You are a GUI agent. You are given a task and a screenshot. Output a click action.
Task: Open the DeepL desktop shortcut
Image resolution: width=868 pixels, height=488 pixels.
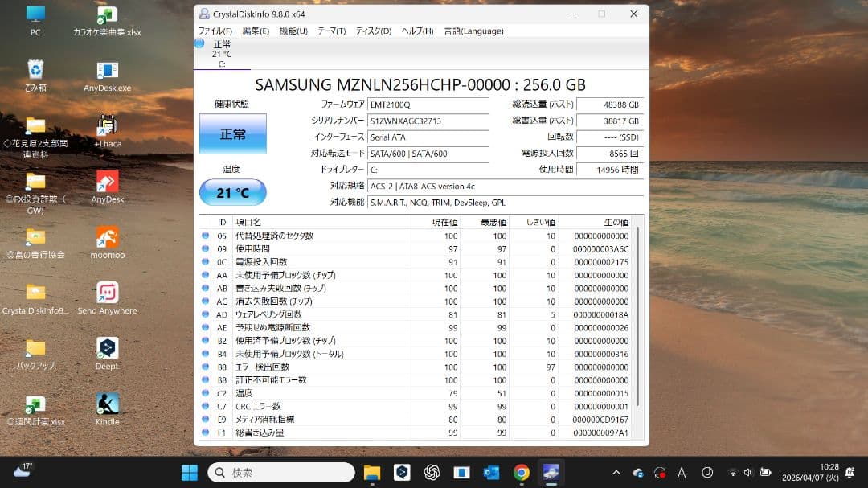107,354
